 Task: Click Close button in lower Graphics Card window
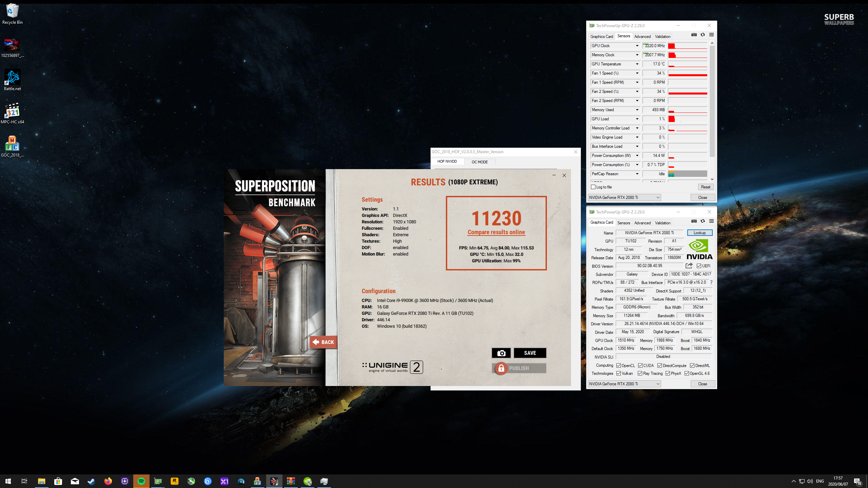(703, 384)
